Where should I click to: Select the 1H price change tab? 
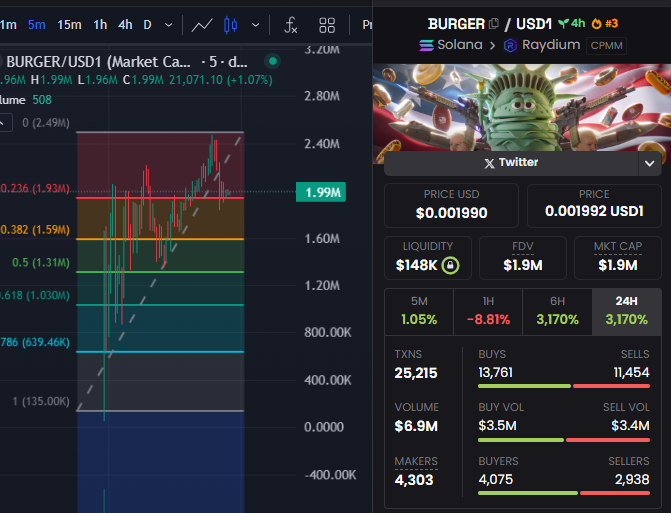(488, 311)
